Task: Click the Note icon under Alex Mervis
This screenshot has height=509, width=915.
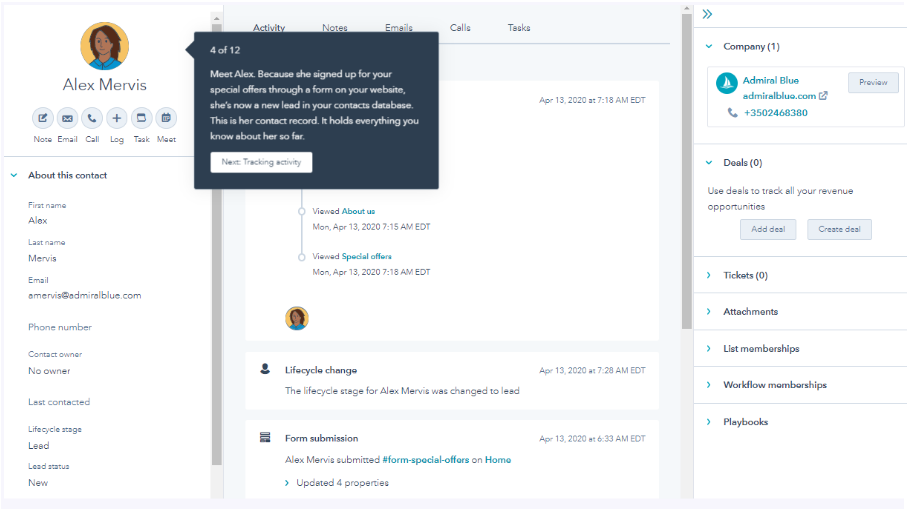Action: tap(43, 118)
